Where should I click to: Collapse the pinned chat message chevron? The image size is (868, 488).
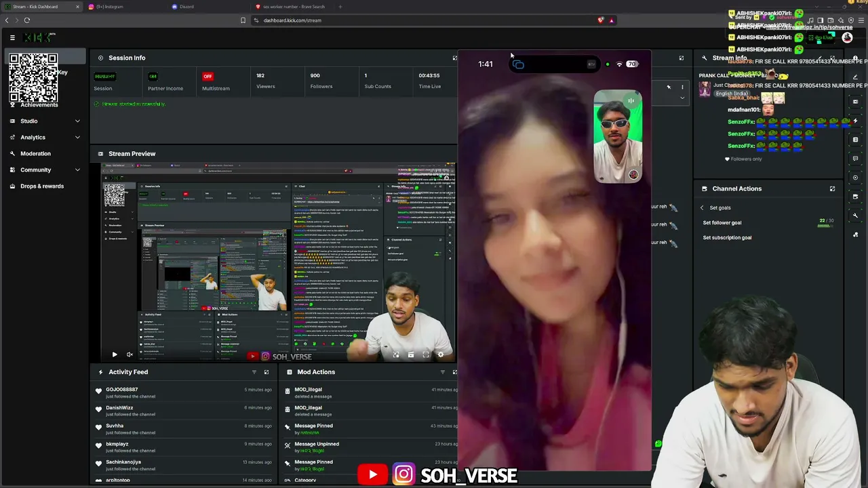pyautogui.click(x=682, y=98)
